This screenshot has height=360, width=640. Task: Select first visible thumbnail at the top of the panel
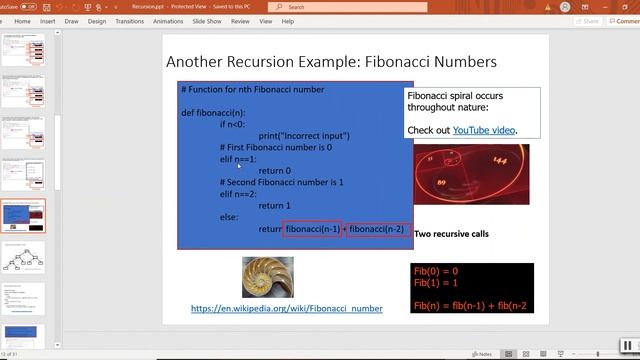(23, 50)
